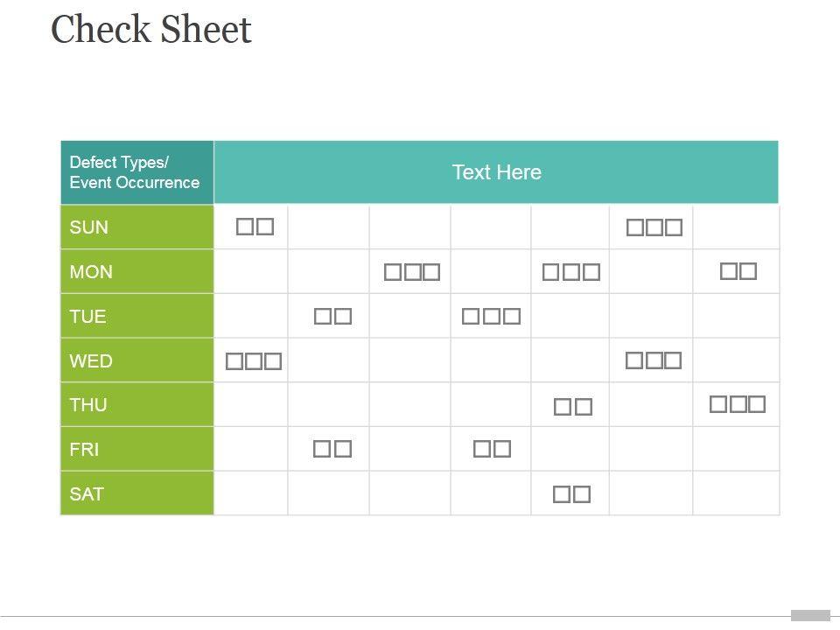Check the rightmost checkbox in the FRI row
The height and width of the screenshot is (630, 840).
pyautogui.click(x=501, y=450)
